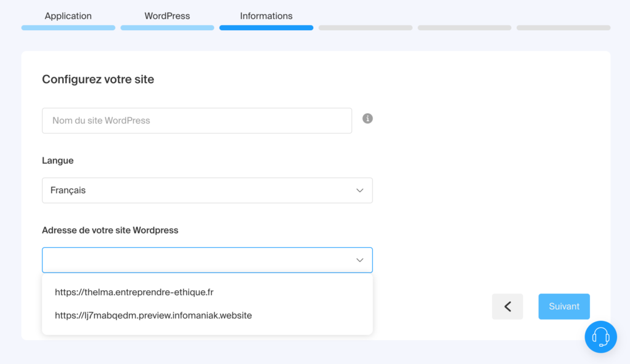
Task: Click the WordPress progress bar segment
Action: (167, 28)
